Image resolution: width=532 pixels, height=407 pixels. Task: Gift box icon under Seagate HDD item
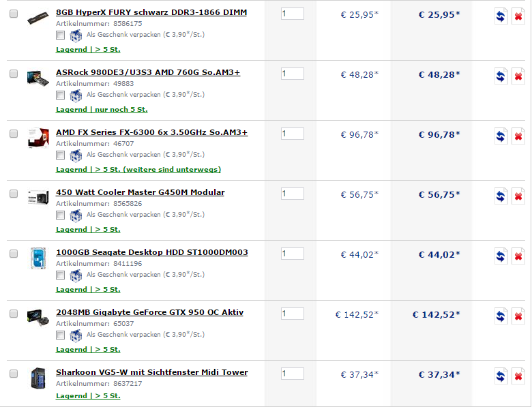[x=76, y=275]
